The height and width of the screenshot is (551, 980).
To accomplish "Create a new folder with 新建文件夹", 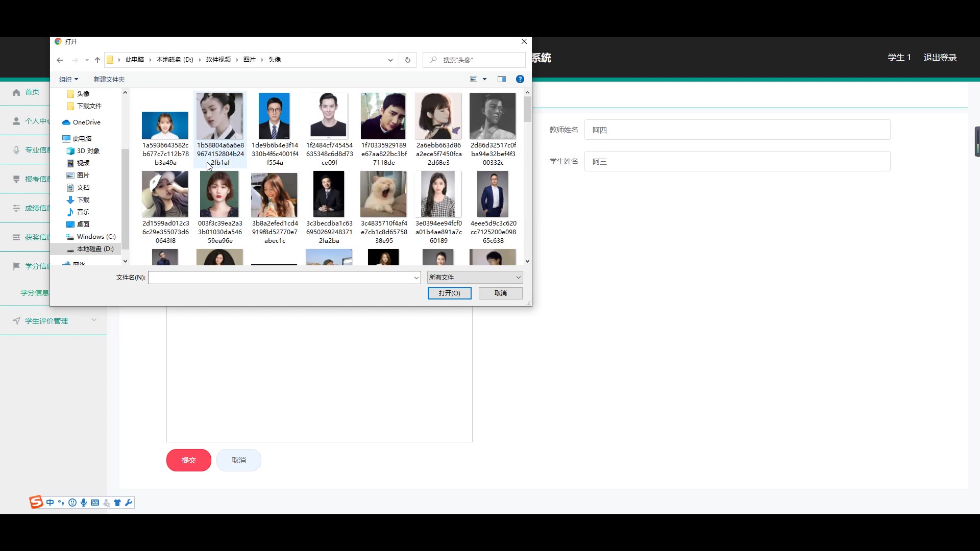I will [109, 80].
